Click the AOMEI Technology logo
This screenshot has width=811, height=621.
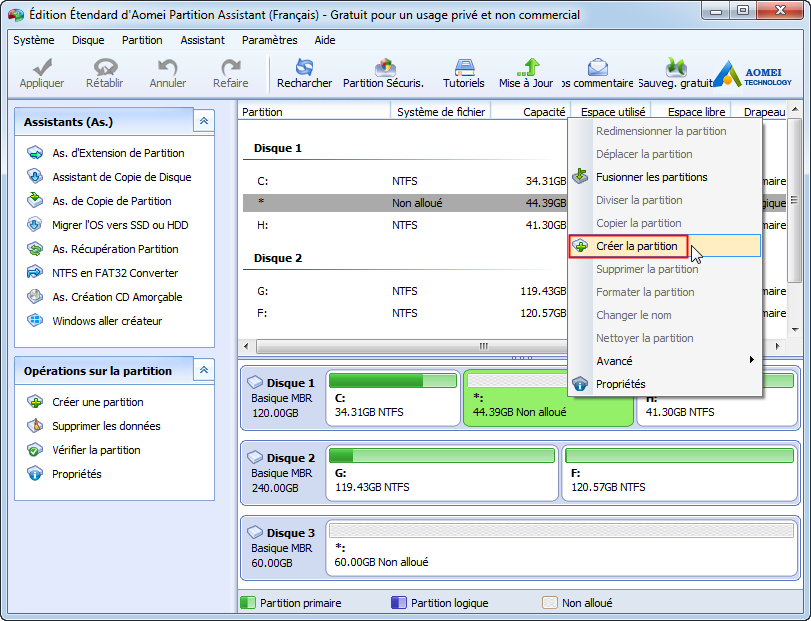click(753, 74)
